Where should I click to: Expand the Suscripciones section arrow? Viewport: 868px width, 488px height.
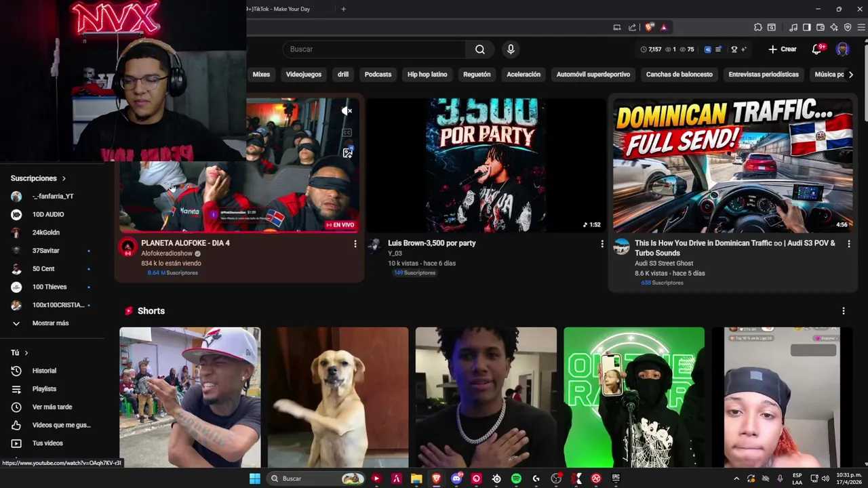(64, 178)
